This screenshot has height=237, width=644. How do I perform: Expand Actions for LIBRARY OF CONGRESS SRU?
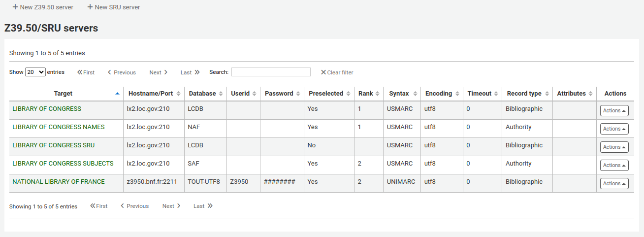[614, 147]
